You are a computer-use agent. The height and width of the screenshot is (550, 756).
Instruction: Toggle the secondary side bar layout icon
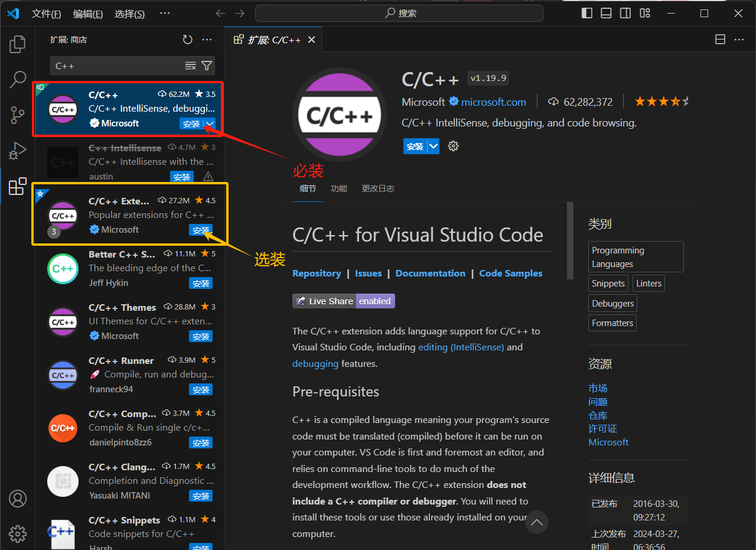click(625, 13)
